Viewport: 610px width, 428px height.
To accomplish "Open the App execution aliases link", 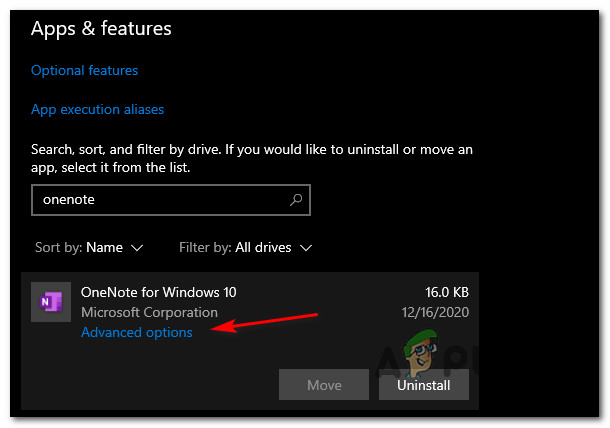I will pos(97,109).
